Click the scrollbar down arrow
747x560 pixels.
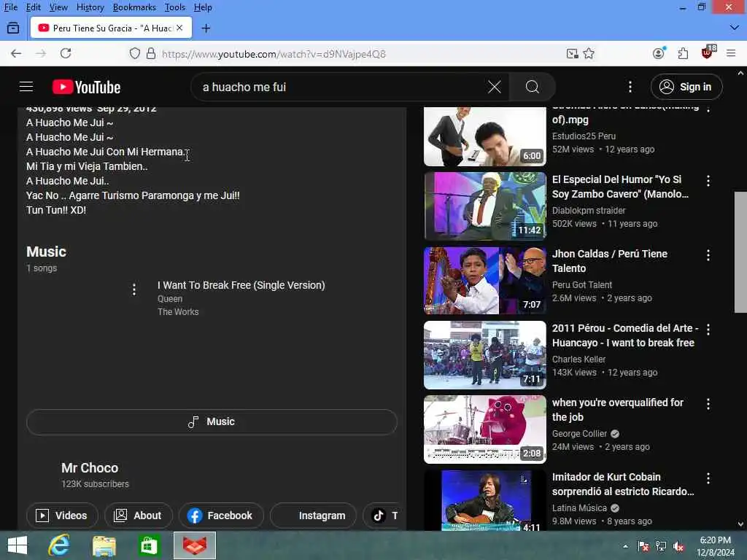pos(740,524)
